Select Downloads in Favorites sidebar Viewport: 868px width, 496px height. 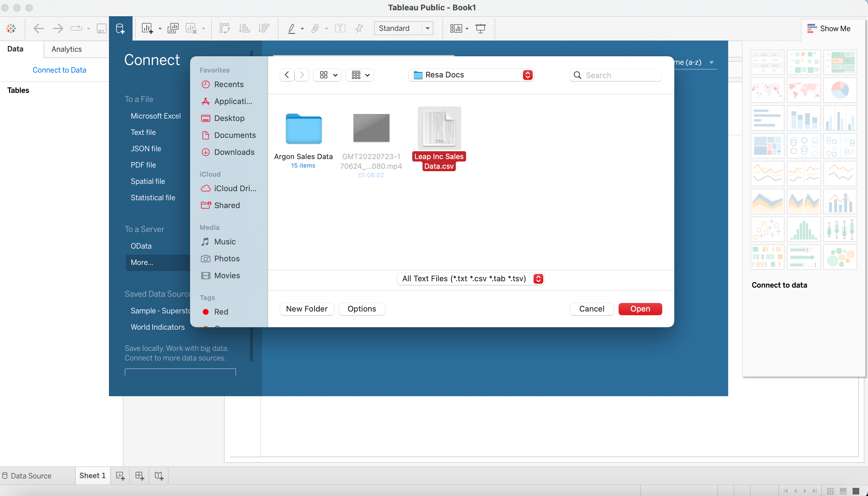point(234,152)
